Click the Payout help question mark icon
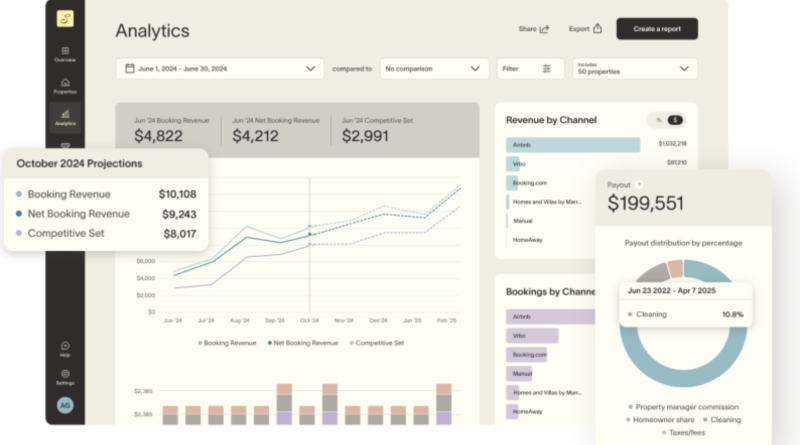Image resolution: width=800 pixels, height=445 pixels. tap(667, 185)
